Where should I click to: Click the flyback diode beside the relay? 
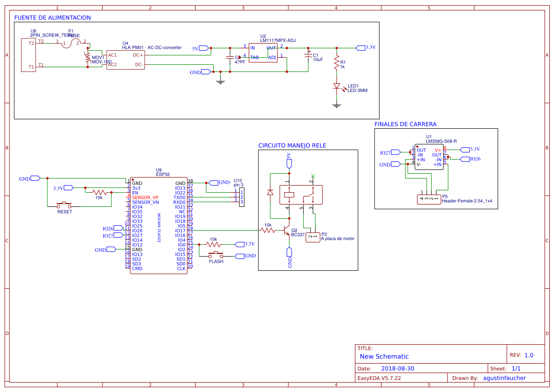coord(270,193)
